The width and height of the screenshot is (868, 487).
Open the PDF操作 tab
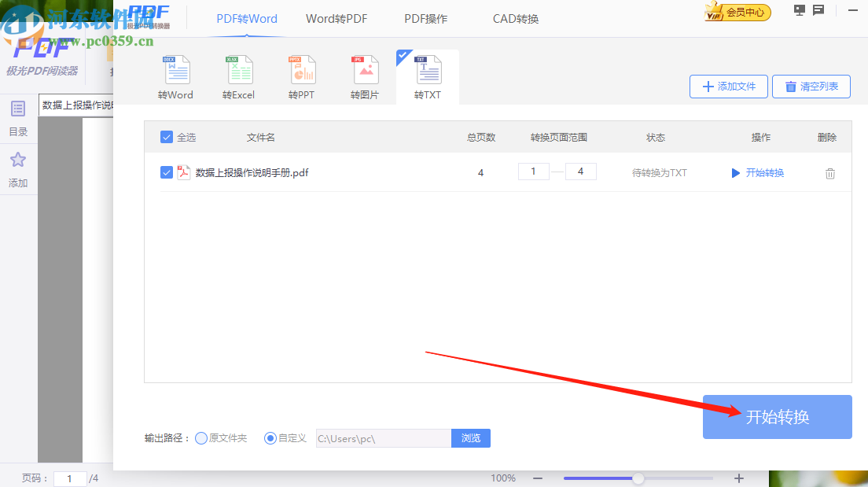pyautogui.click(x=425, y=18)
